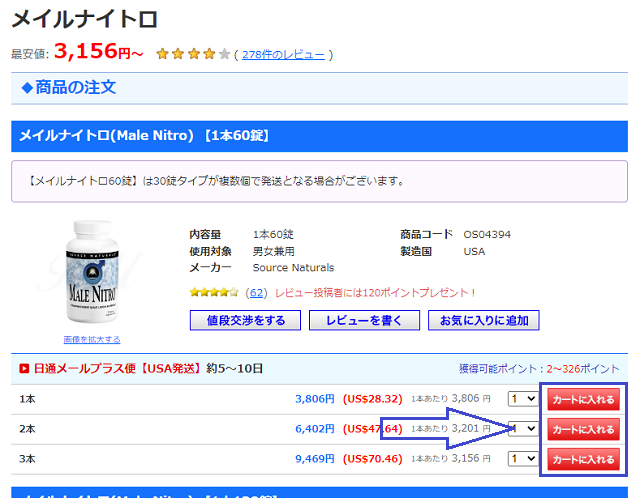640x498 pixels.
Task: Add 2本 option to cart
Action: click(583, 429)
